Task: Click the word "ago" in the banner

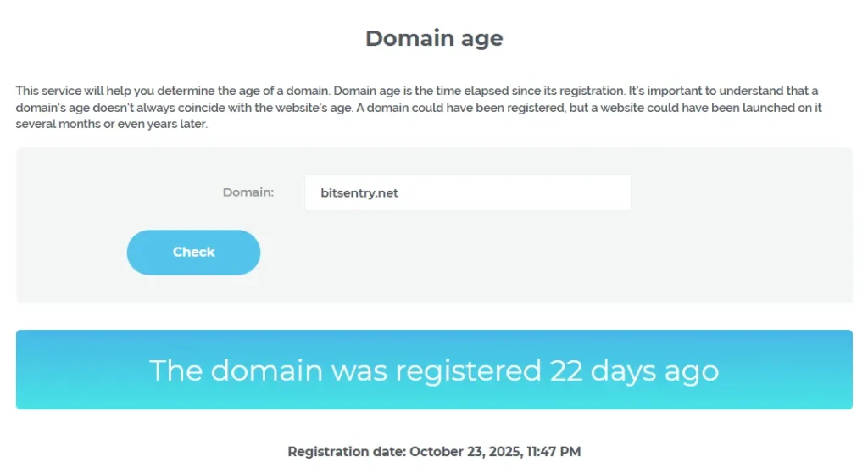Action: [690, 370]
